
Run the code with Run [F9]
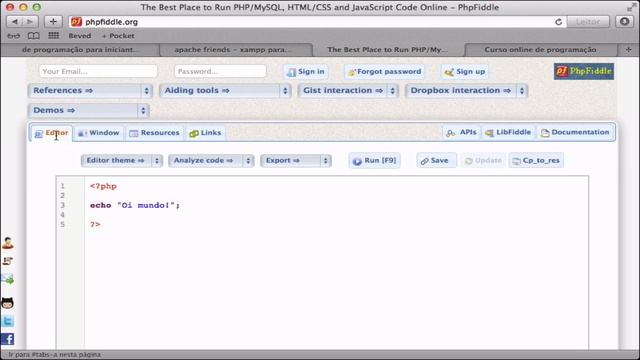[375, 160]
